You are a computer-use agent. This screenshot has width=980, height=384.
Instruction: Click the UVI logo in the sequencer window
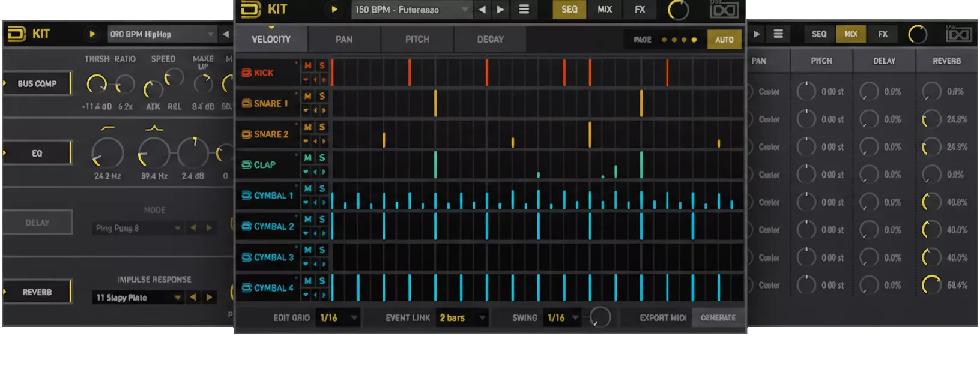click(724, 10)
